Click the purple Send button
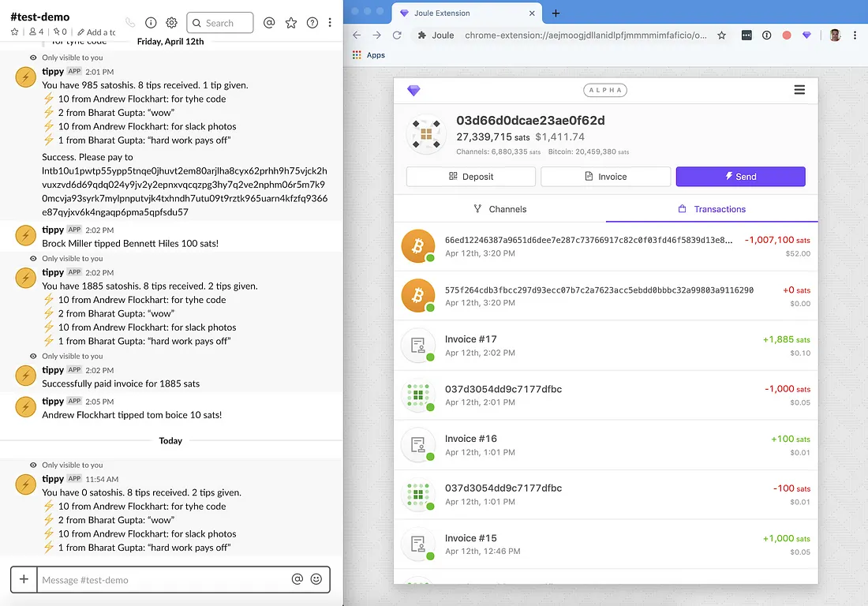 click(741, 177)
